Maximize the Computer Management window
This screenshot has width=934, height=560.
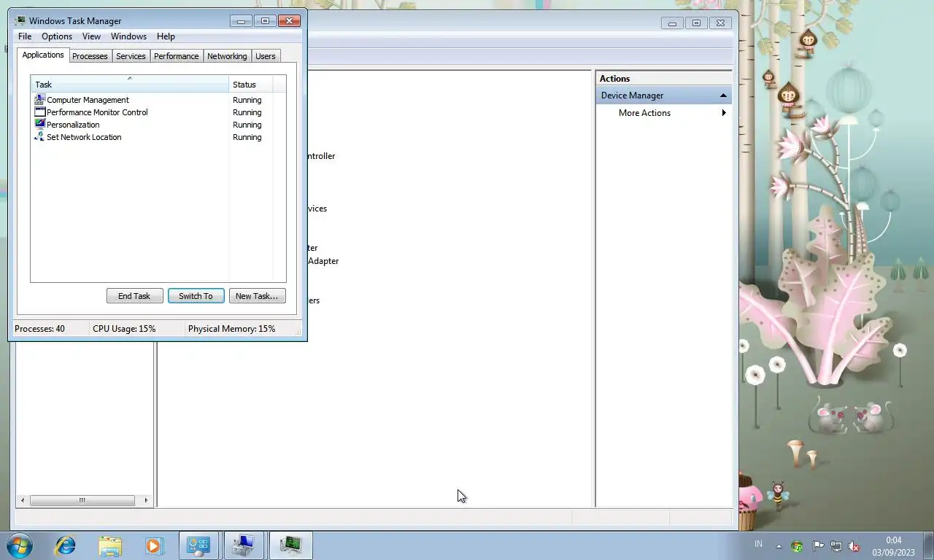tap(696, 23)
